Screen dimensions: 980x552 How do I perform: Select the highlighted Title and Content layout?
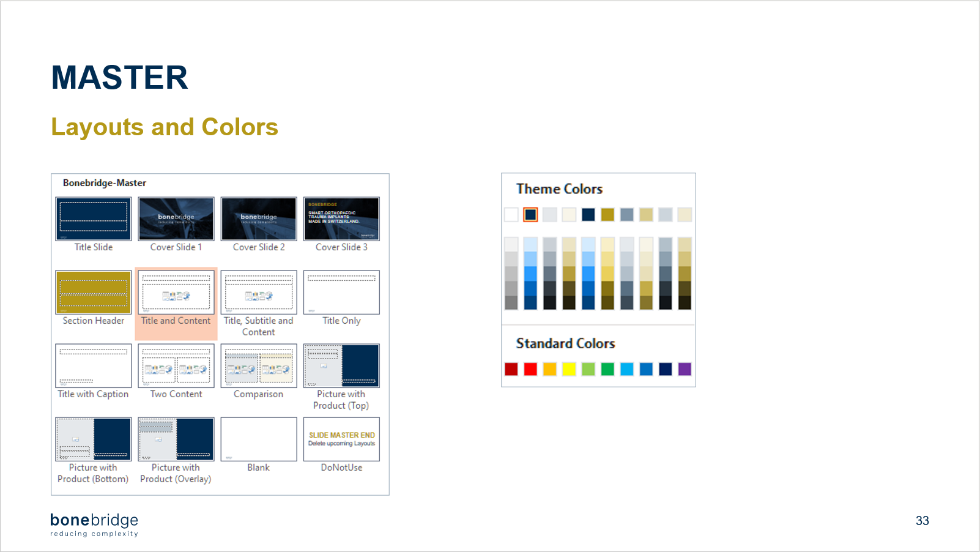point(176,293)
